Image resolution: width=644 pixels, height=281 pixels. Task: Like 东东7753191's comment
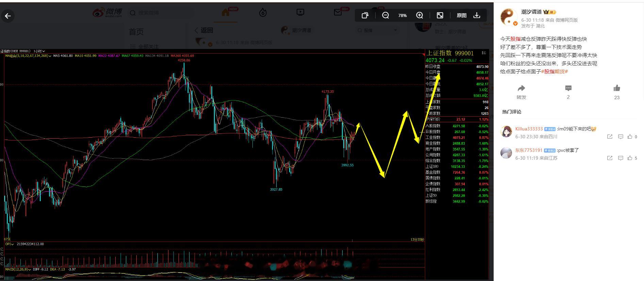pos(630,158)
